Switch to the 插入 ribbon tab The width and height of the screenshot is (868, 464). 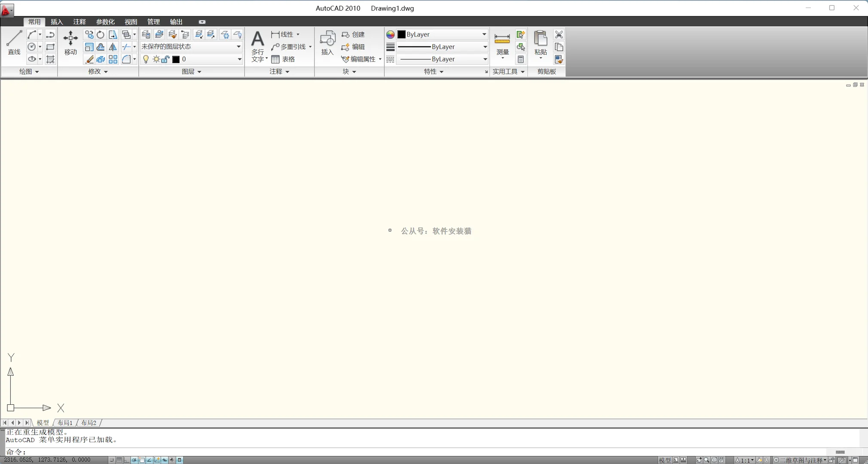point(56,21)
